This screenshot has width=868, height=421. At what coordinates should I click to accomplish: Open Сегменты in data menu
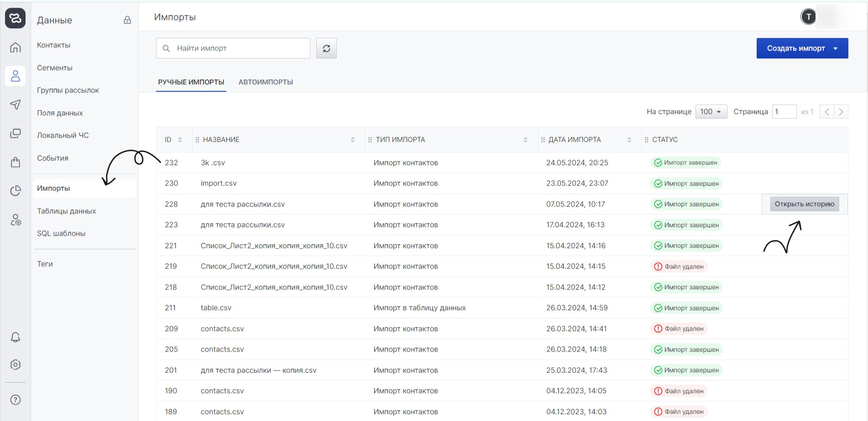(55, 68)
